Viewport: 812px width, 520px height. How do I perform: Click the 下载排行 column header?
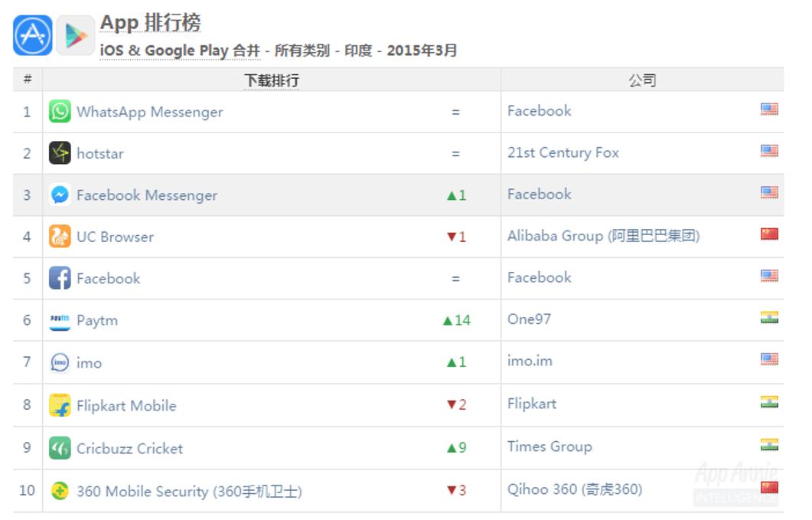click(271, 80)
